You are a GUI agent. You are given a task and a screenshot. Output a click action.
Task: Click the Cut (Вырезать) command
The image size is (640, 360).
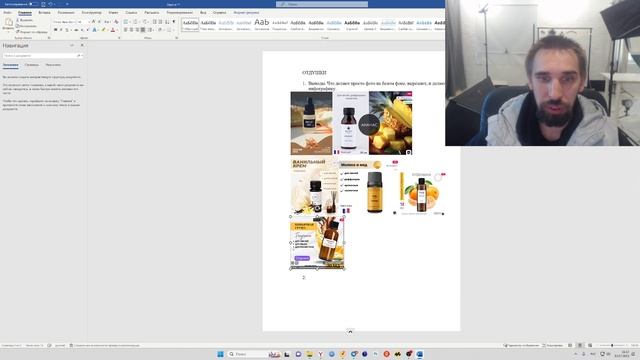pos(24,20)
